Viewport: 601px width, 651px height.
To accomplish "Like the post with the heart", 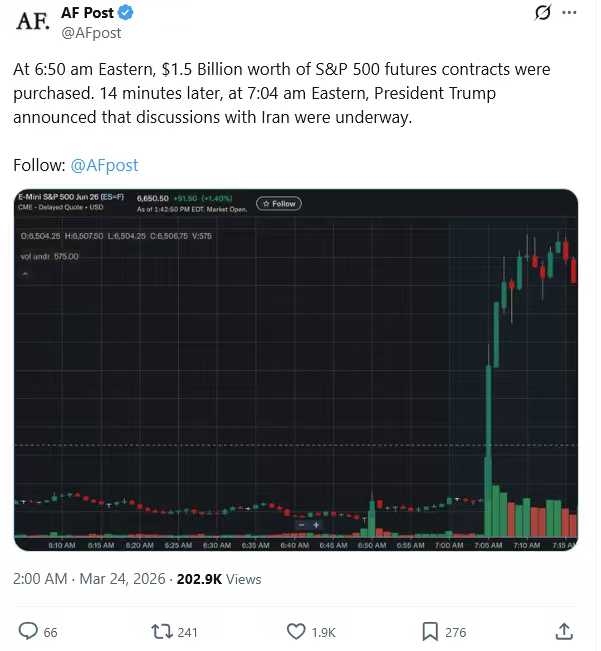I will pyautogui.click(x=296, y=631).
